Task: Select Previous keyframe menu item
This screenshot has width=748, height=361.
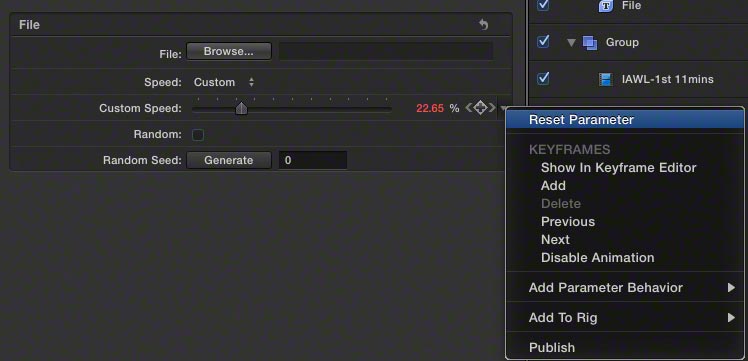Action: [x=568, y=222]
